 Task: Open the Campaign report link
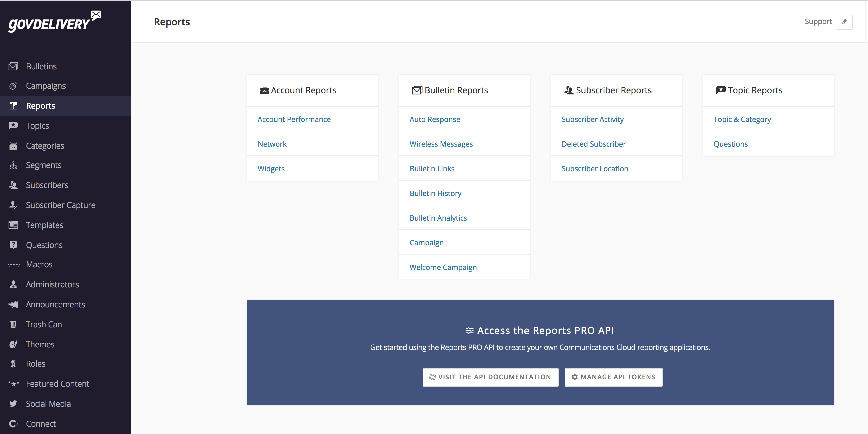(427, 243)
